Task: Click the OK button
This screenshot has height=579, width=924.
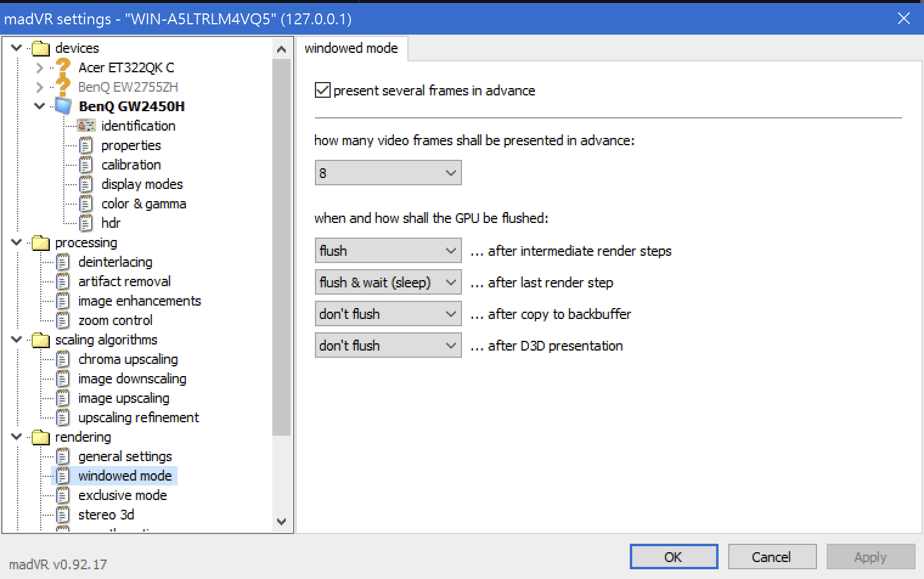Action: 674,557
